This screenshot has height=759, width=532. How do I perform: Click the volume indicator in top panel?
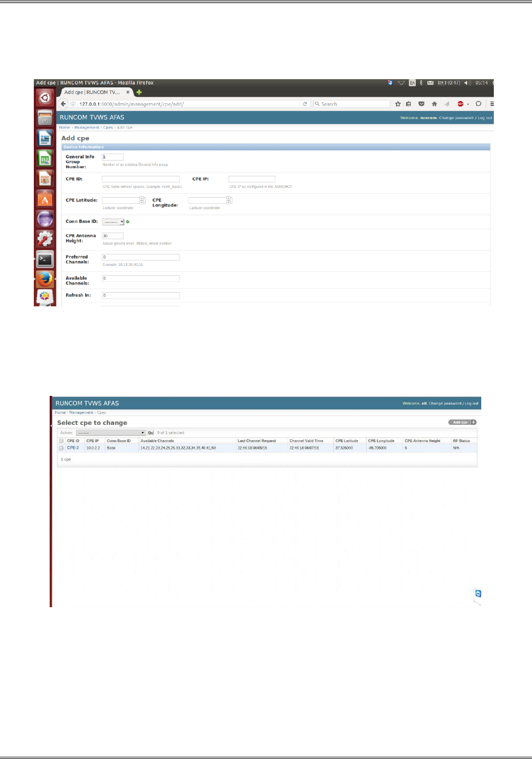467,83
